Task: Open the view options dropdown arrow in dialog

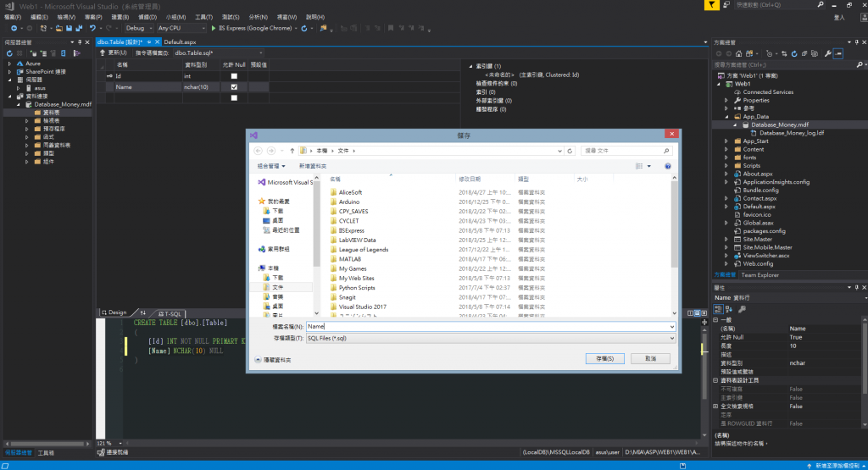Action: tap(649, 167)
